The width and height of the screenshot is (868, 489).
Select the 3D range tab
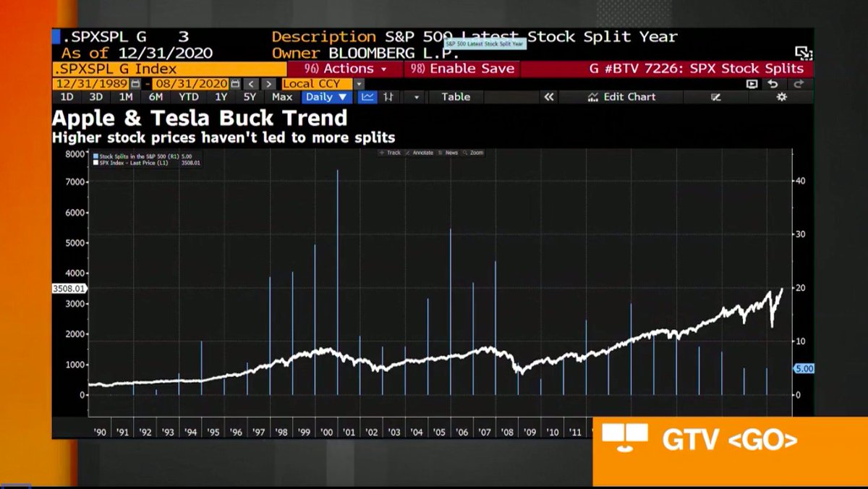click(95, 97)
